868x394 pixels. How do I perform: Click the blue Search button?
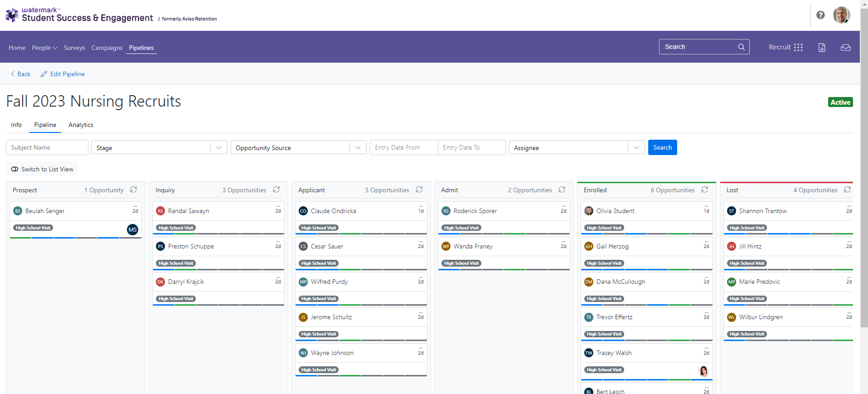pyautogui.click(x=662, y=147)
